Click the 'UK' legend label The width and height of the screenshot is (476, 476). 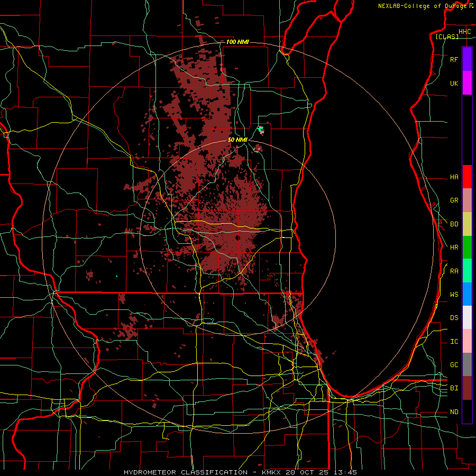[x=454, y=83]
